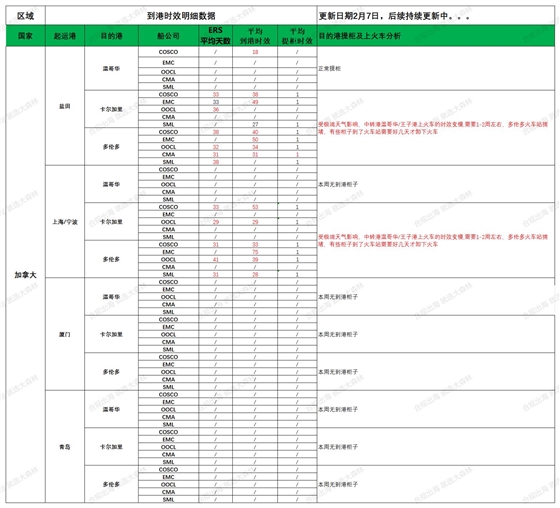The image size is (560, 508).
Task: Select the 平均到港时效 column header
Action: (255, 36)
